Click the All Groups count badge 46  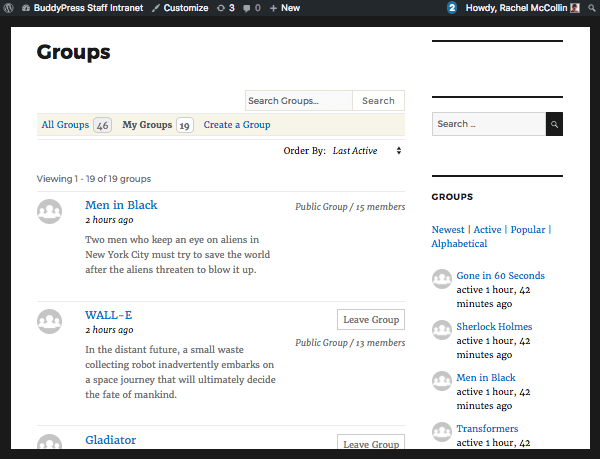pos(103,125)
